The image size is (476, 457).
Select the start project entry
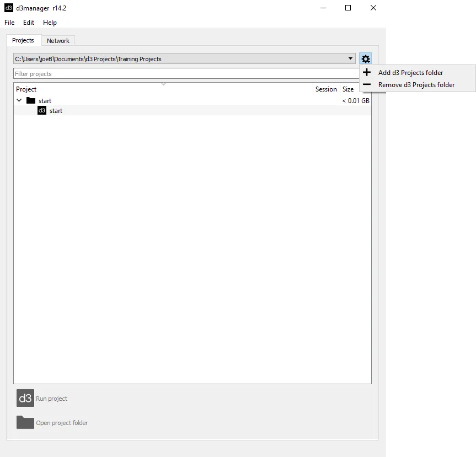click(x=56, y=110)
